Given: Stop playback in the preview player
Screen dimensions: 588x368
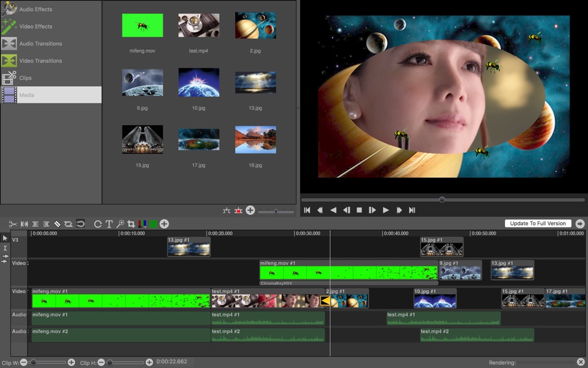Looking at the screenshot, I should click(360, 210).
